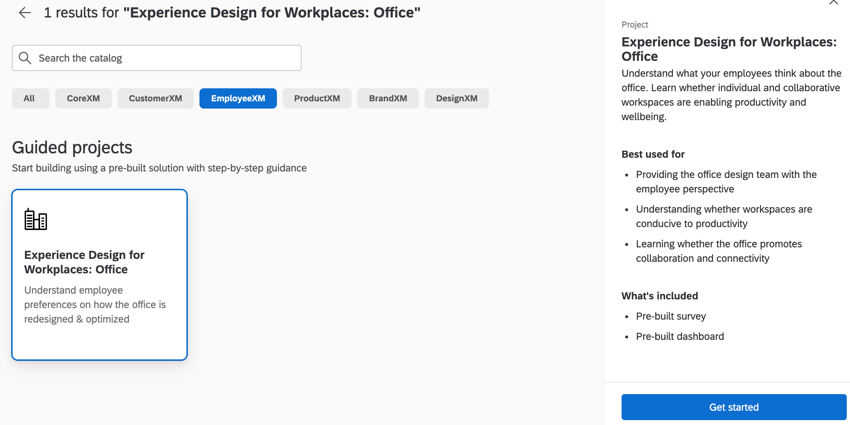Choose the BrandXM category chip

[388, 98]
